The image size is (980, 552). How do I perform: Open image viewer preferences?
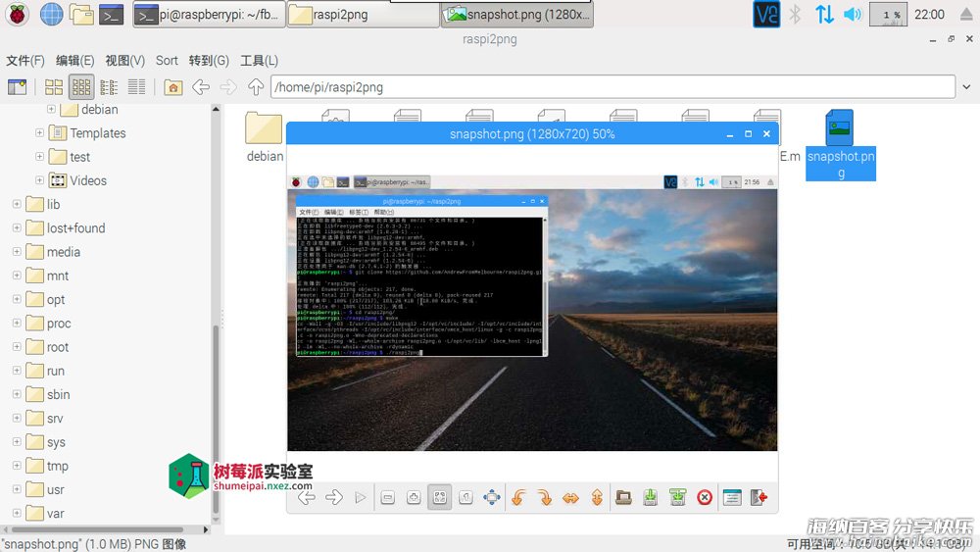tap(732, 498)
